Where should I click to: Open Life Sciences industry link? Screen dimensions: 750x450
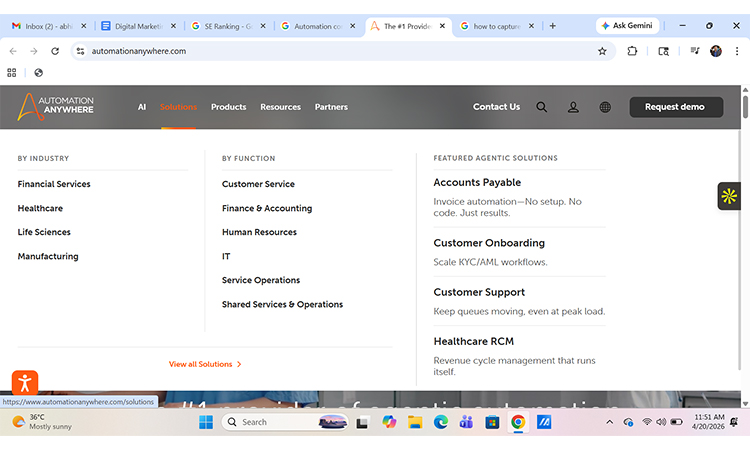point(44,232)
